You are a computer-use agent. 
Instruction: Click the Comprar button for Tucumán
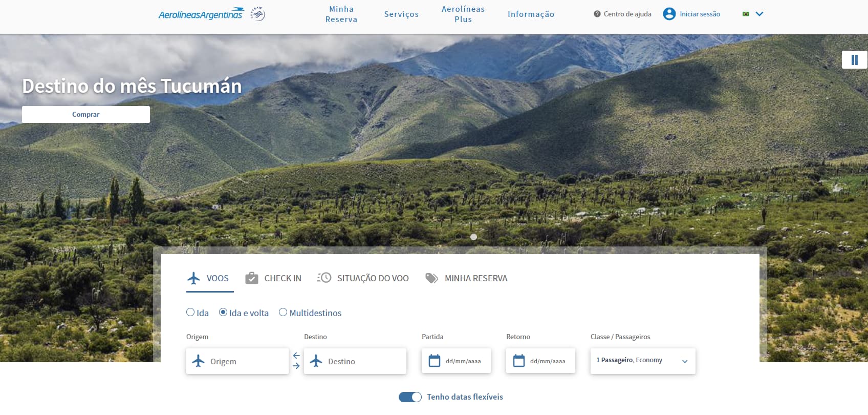click(x=86, y=114)
